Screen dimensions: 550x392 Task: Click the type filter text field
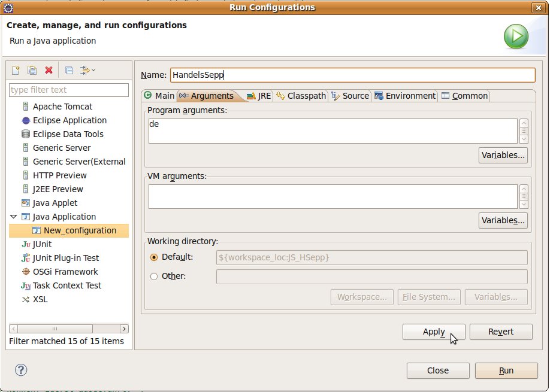click(x=69, y=90)
